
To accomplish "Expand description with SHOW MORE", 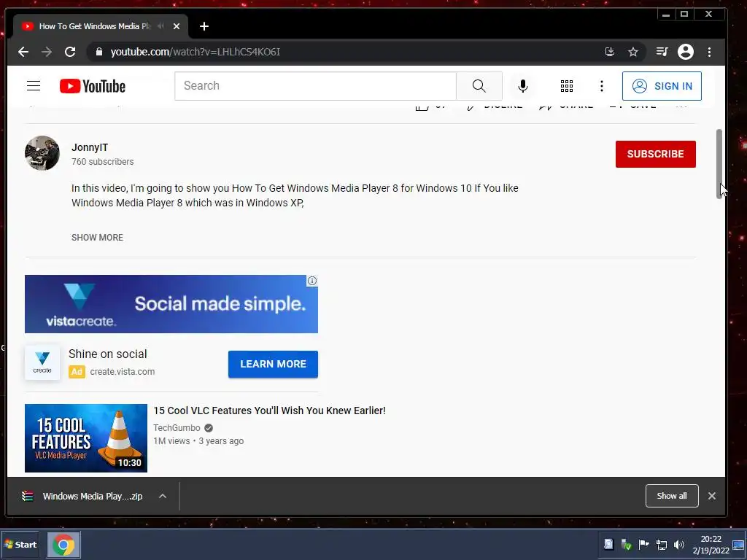I will (x=97, y=237).
